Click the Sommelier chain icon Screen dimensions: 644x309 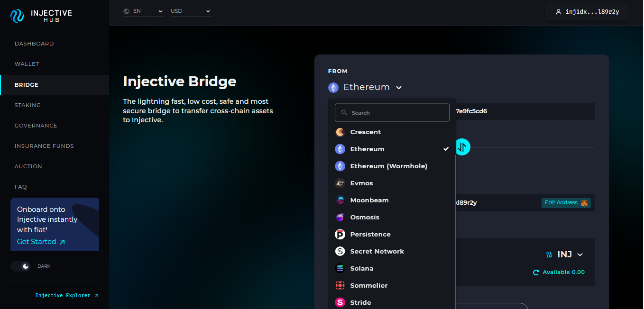click(340, 286)
